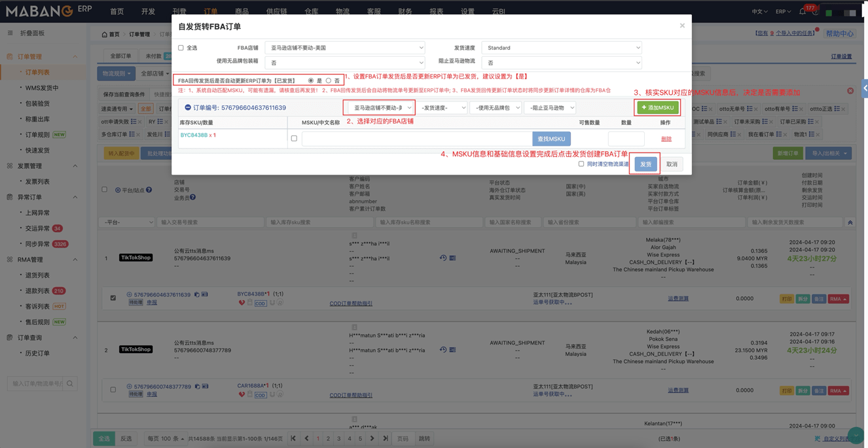Select the 否 radio button

click(x=329, y=81)
